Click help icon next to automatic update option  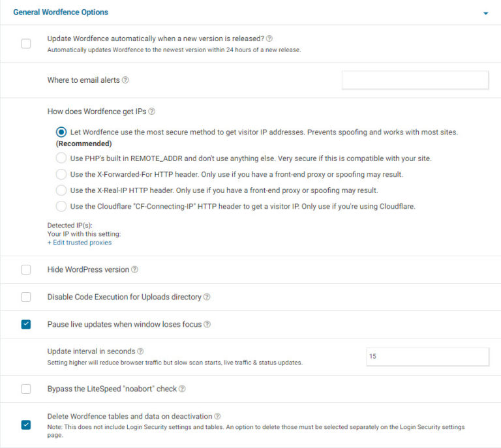coord(269,38)
